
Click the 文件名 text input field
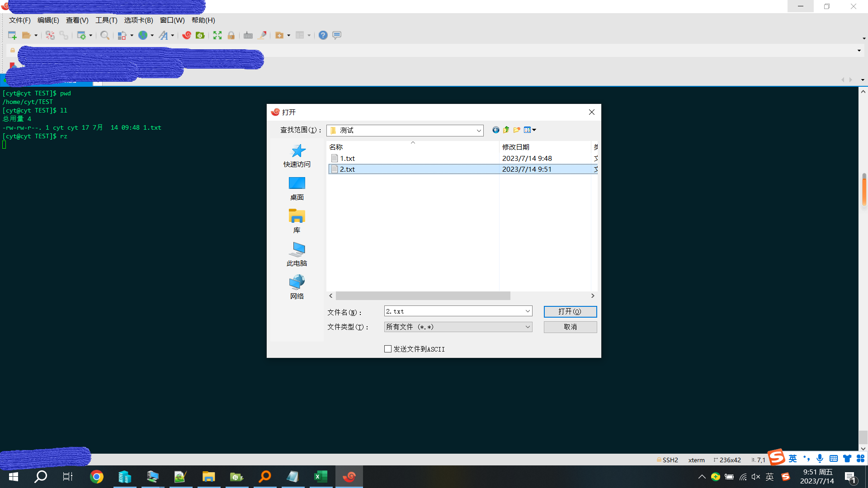click(454, 311)
